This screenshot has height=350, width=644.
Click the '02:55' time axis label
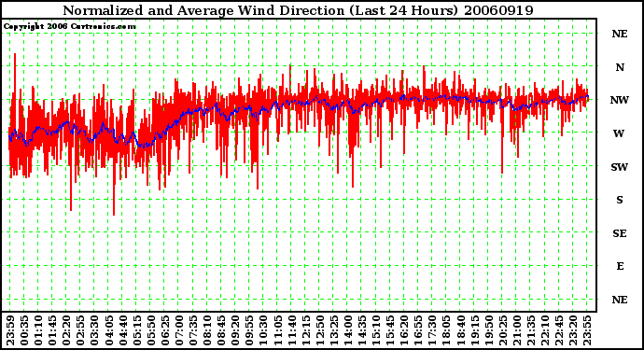tap(80, 330)
